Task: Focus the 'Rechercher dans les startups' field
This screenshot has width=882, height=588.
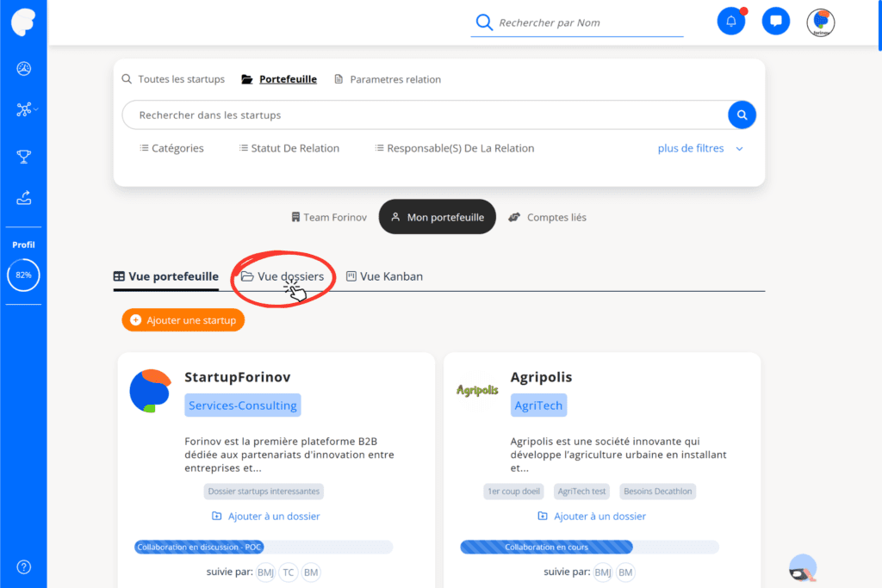Action: pyautogui.click(x=425, y=115)
